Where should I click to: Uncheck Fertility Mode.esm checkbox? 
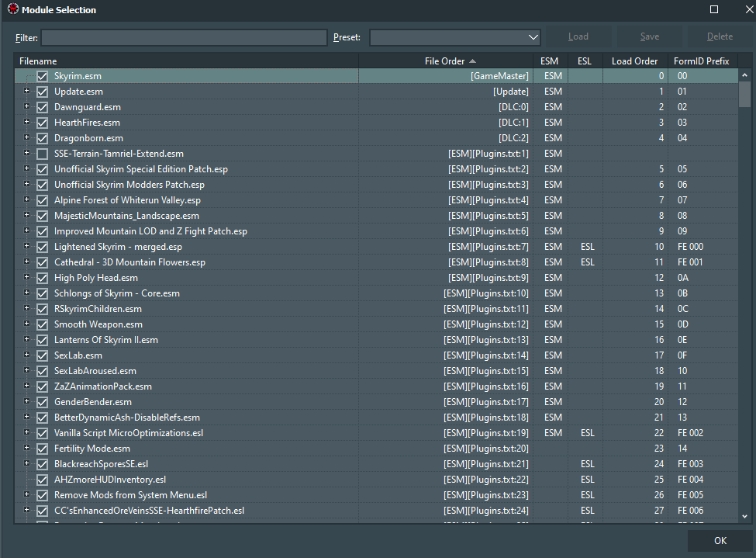(43, 449)
